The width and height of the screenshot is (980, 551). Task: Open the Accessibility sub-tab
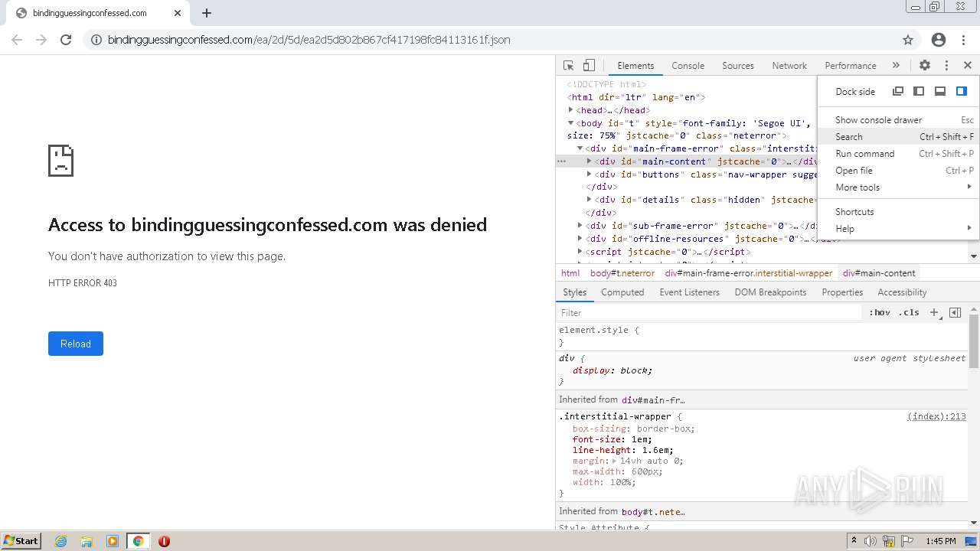coord(902,292)
